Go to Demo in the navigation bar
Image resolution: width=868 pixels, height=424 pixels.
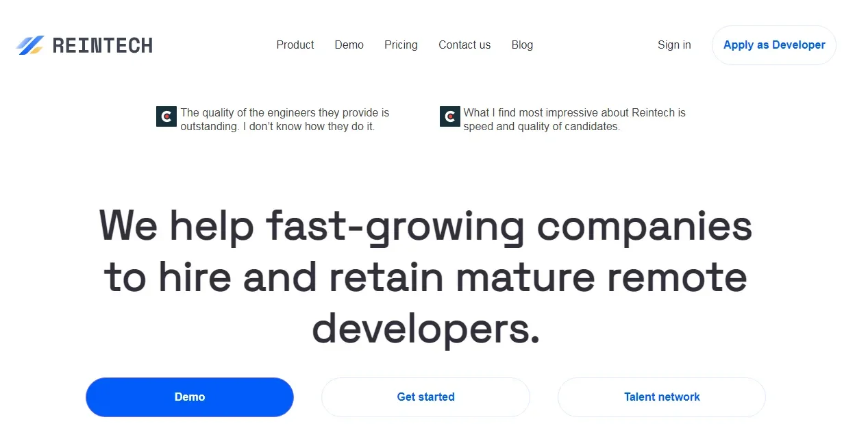349,45
